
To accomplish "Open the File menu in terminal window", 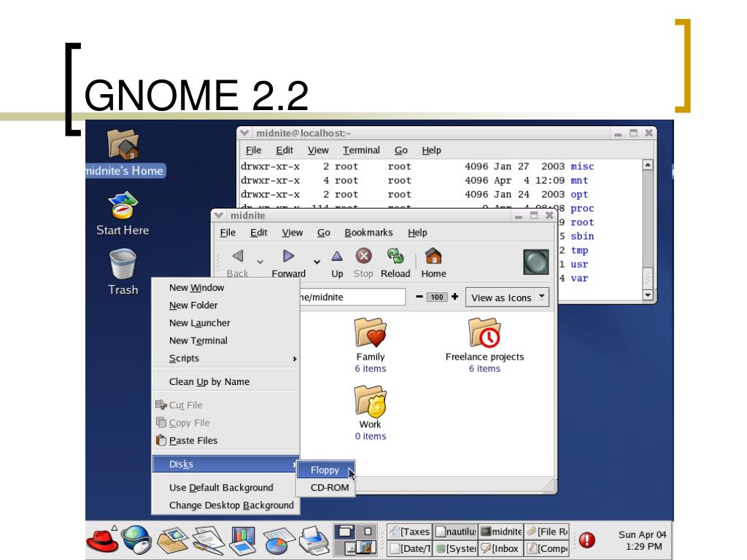I will pyautogui.click(x=253, y=150).
